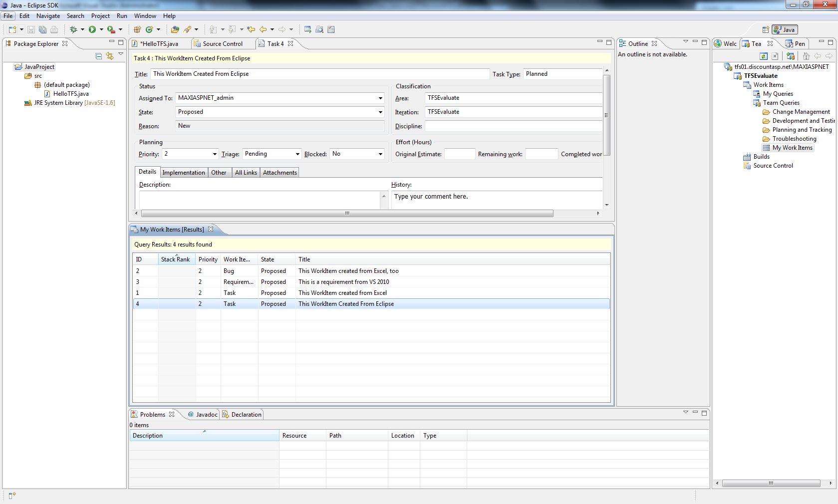Viewport: 838px width, 504px height.
Task: Switch to the Source Control editor tab
Action: tap(223, 44)
